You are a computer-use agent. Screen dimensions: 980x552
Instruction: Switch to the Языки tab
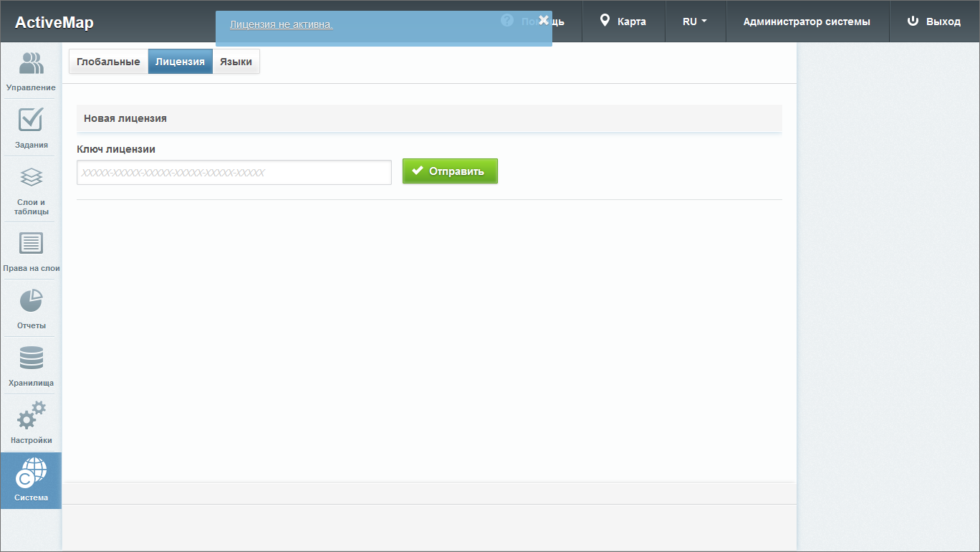(236, 62)
